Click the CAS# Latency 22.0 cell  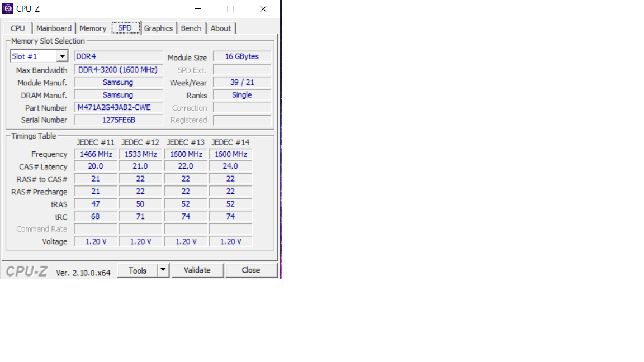186,166
